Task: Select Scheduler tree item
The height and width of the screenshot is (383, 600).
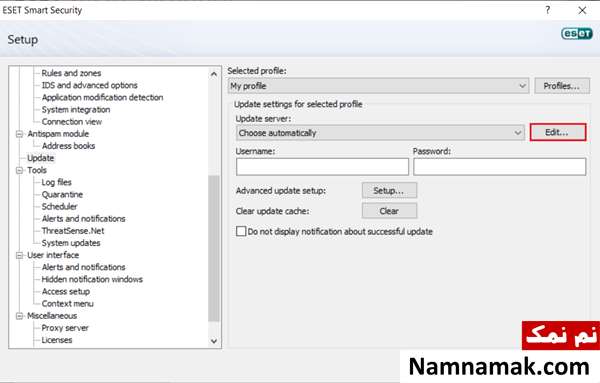Action: tap(59, 207)
